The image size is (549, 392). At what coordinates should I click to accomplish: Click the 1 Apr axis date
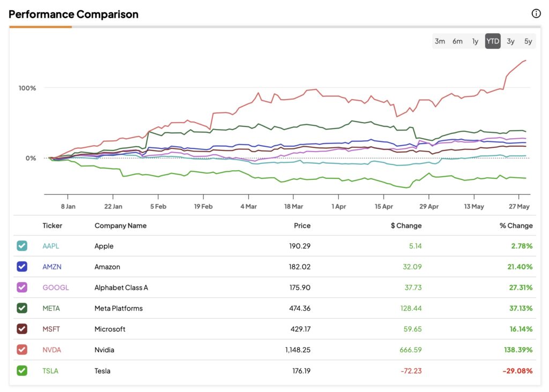click(339, 206)
